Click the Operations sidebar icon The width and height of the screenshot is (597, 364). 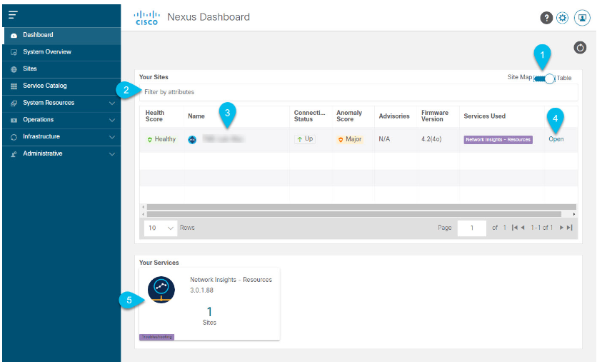click(x=14, y=120)
